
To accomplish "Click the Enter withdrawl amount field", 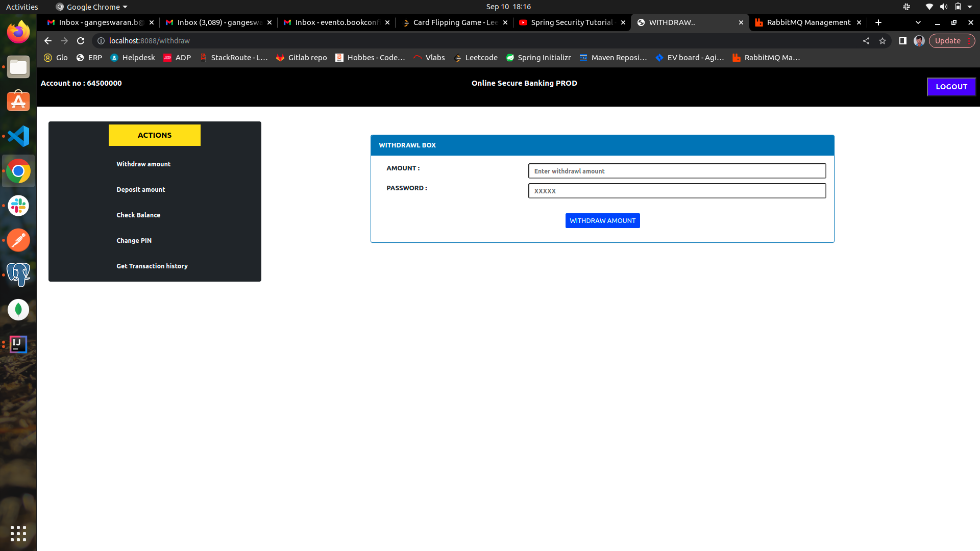I will tap(677, 170).
